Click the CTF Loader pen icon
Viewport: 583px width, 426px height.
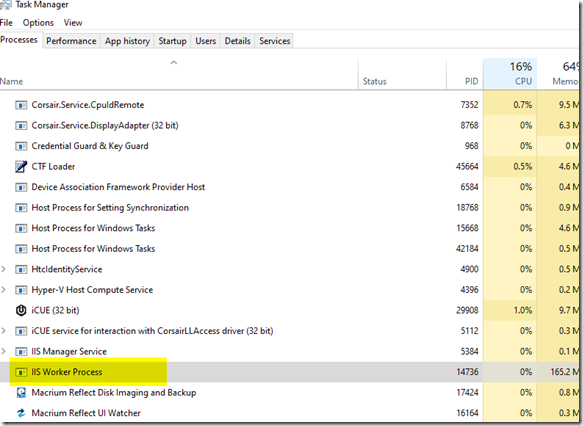coord(21,167)
